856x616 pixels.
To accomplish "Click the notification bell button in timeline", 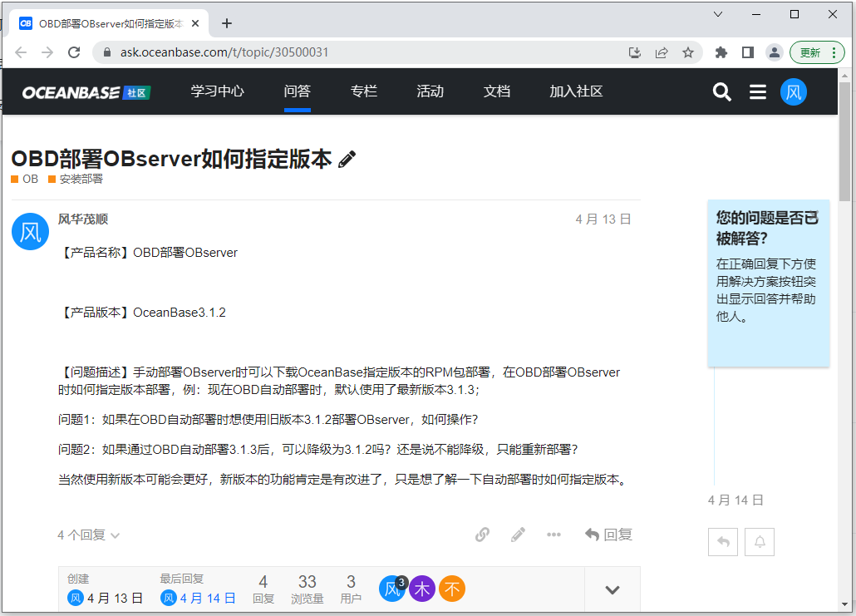I will 760,542.
